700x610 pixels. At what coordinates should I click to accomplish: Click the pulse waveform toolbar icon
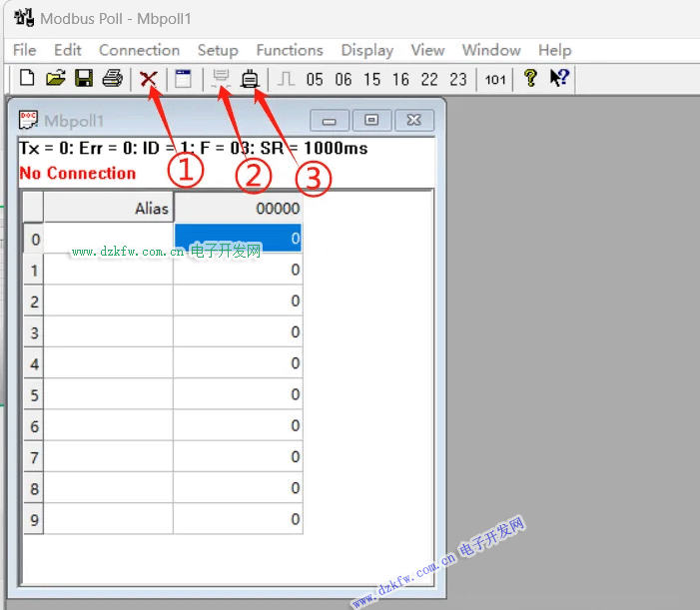coord(286,79)
